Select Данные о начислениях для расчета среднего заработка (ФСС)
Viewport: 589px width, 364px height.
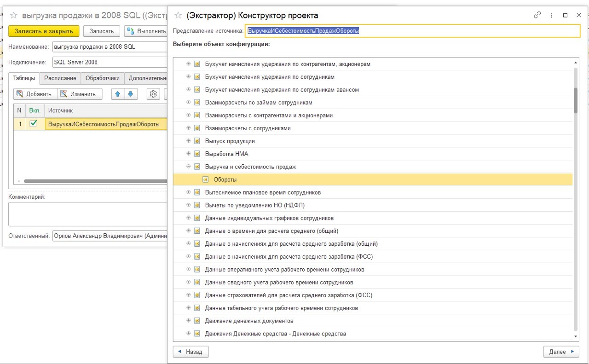(x=289, y=257)
